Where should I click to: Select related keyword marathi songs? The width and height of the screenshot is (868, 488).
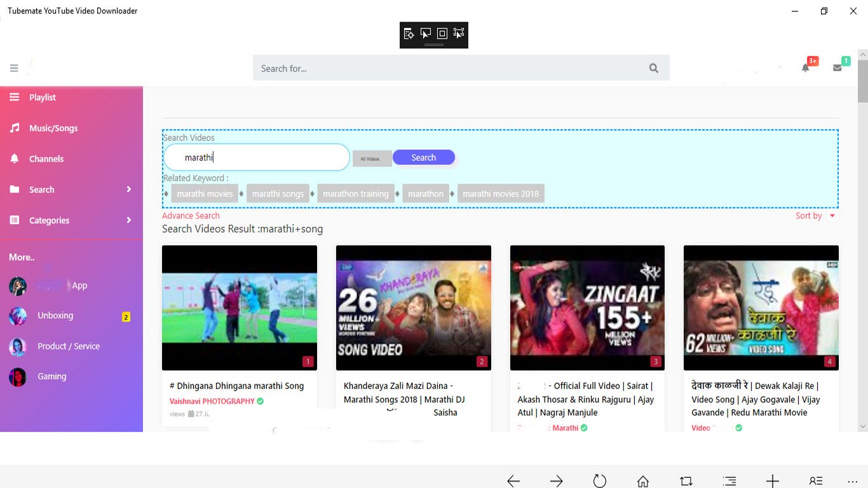278,194
